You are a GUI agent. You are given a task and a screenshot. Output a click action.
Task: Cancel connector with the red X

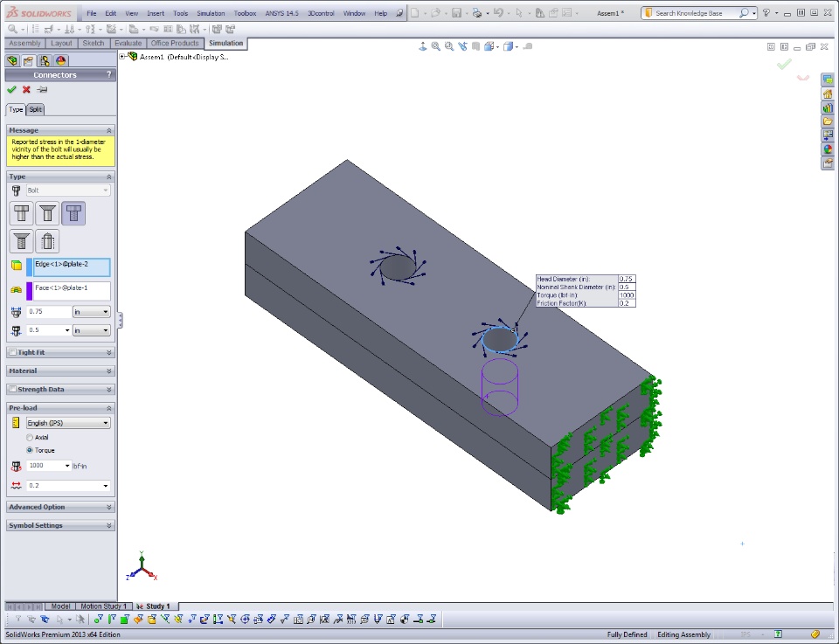(x=26, y=89)
